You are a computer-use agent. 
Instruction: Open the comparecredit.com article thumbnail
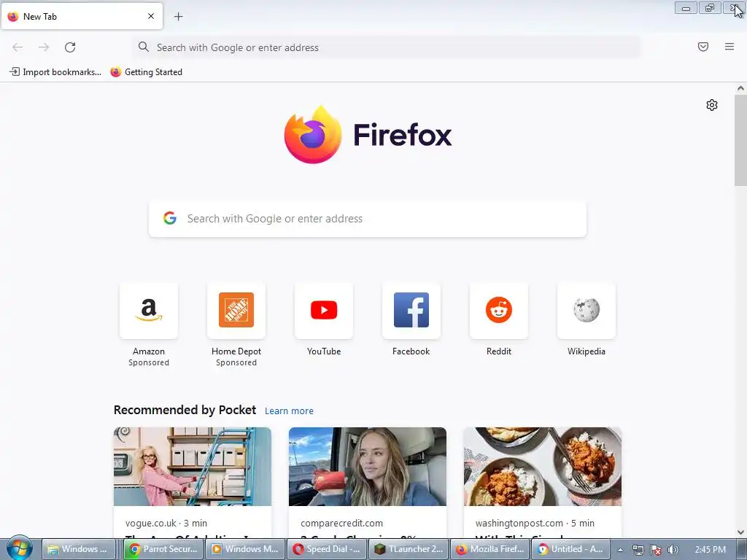point(368,467)
